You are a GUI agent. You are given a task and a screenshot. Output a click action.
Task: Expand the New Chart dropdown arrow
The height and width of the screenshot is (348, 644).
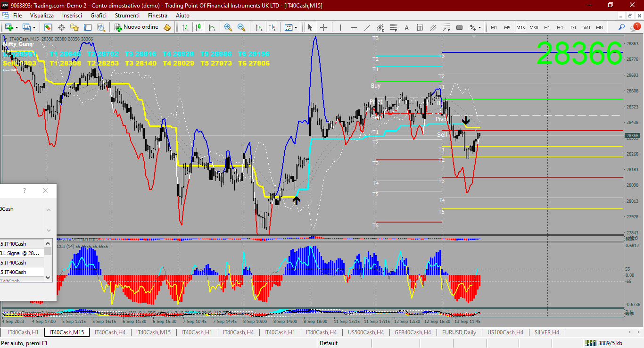17,27
